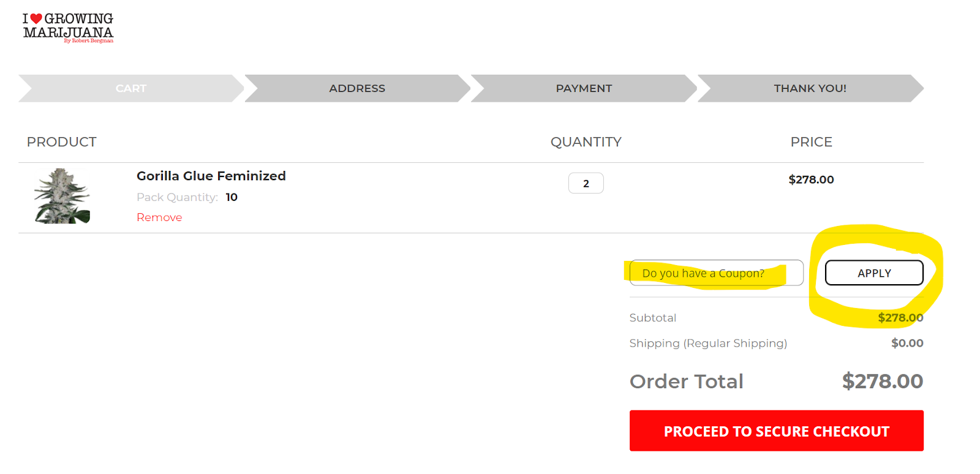Remove Gorilla Glue Feminized from cart
The height and width of the screenshot is (474, 980).
coord(159,217)
